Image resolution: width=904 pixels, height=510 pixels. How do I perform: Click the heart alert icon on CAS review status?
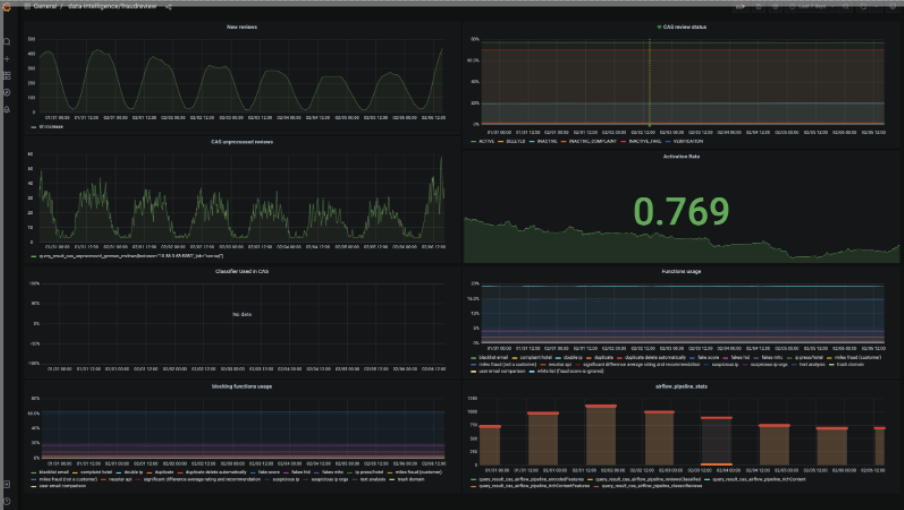659,27
